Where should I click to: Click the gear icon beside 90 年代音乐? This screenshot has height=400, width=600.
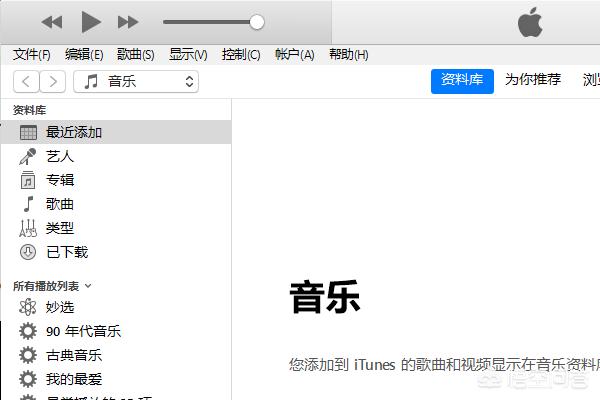pos(28,331)
